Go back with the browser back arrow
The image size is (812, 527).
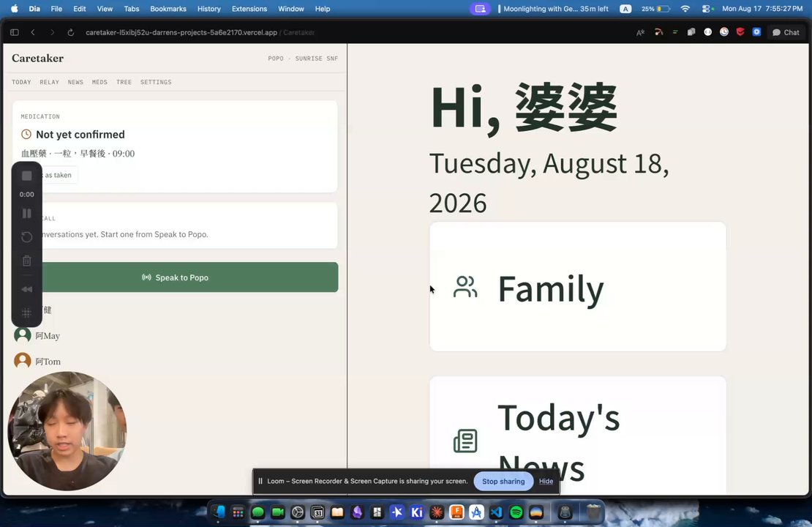pos(33,32)
